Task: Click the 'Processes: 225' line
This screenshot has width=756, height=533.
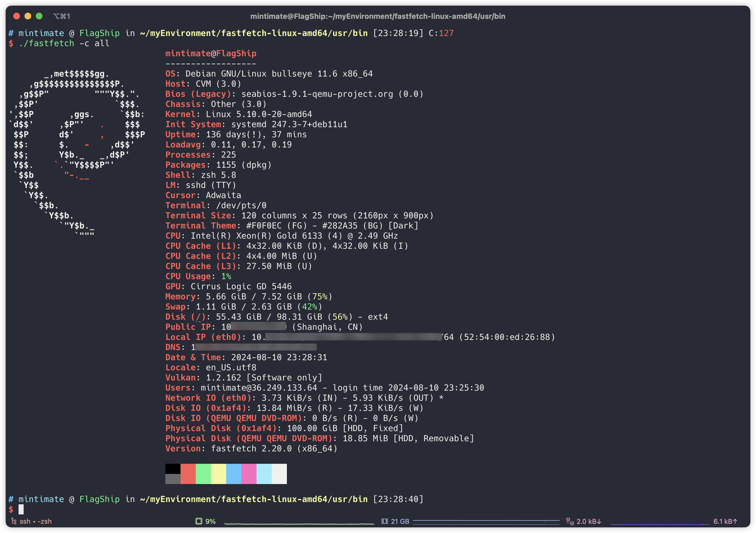Action: click(x=201, y=155)
